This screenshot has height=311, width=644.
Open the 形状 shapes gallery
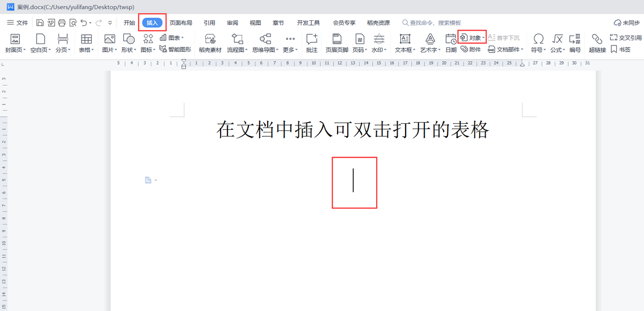[129, 43]
